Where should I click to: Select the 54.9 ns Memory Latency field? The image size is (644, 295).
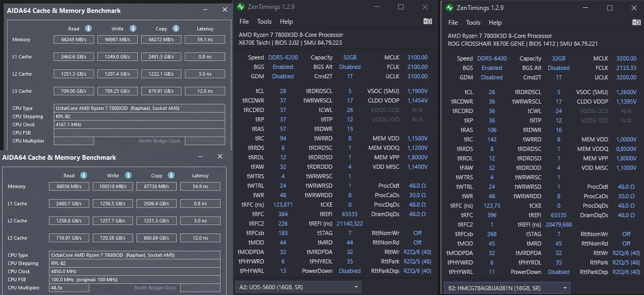click(x=200, y=186)
